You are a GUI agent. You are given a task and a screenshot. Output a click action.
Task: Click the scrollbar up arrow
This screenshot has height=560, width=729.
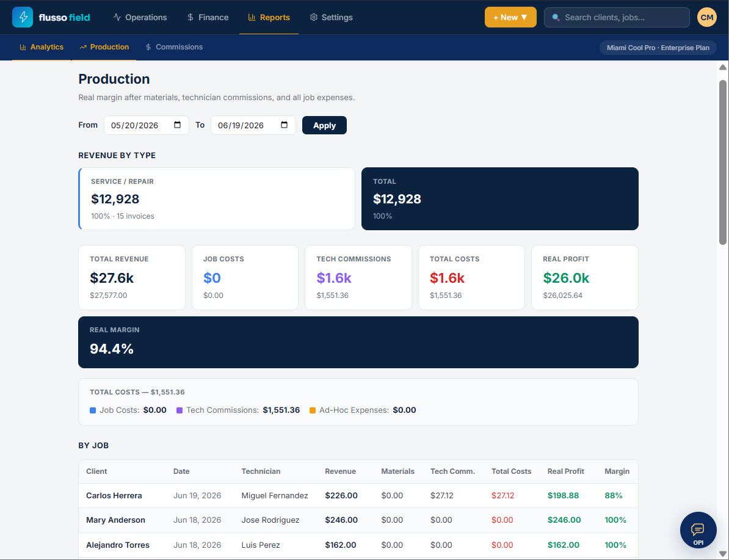pos(722,67)
